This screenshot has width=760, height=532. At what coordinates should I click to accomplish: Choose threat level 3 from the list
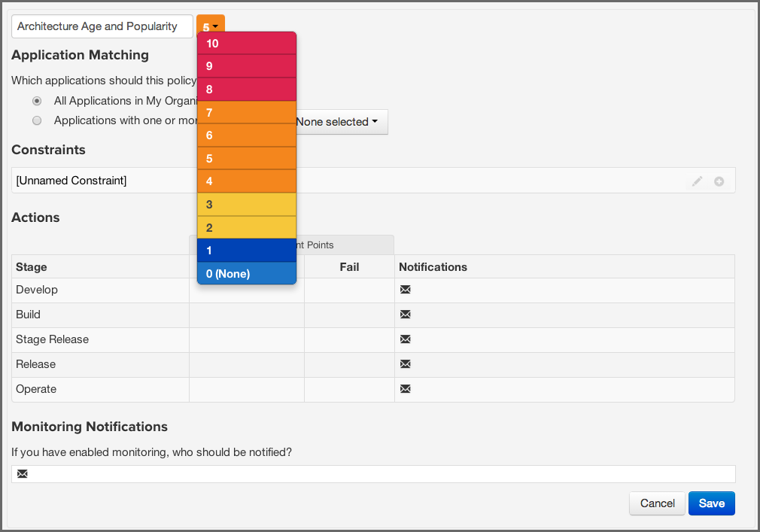click(x=247, y=205)
